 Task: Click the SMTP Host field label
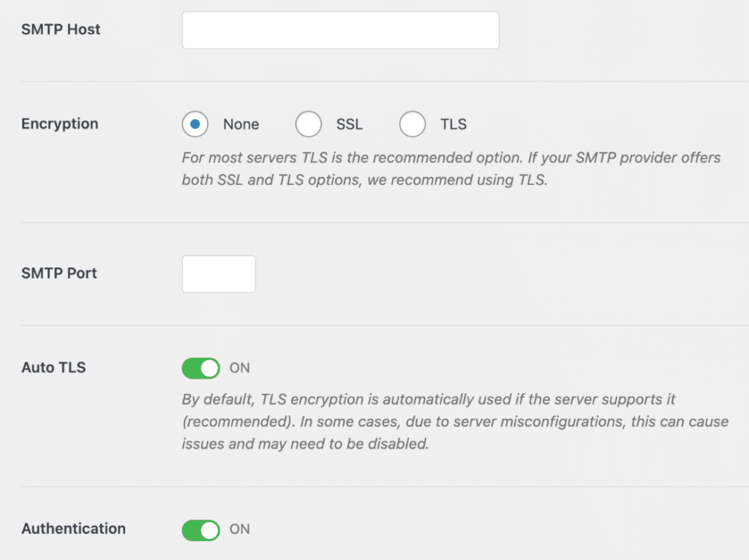click(61, 29)
